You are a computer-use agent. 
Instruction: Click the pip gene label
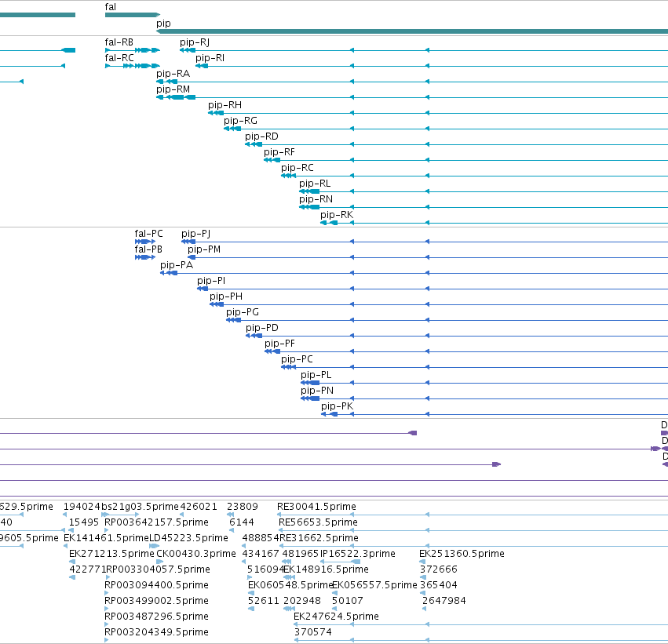[163, 24]
